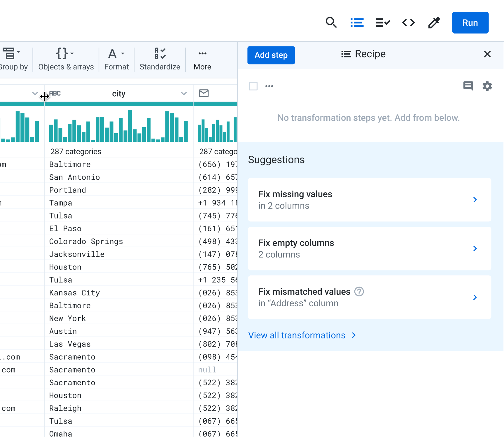Select the Portland cell
Viewport: 504px width, 437px height.
click(119, 190)
